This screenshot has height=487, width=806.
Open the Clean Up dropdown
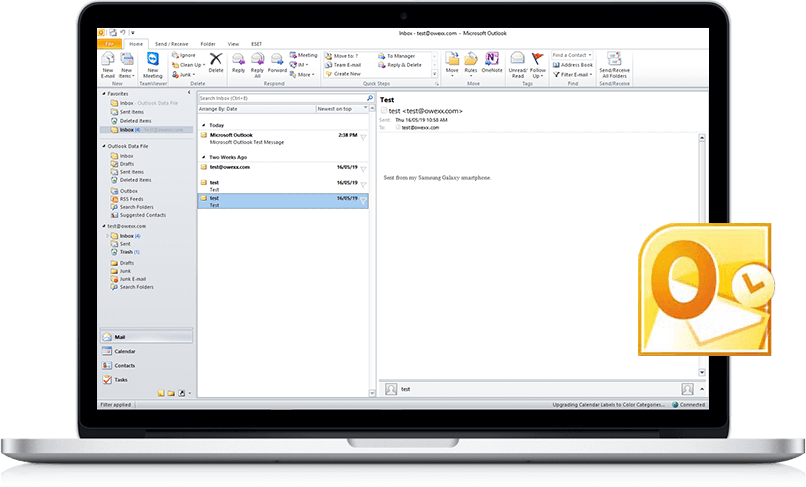point(188,65)
